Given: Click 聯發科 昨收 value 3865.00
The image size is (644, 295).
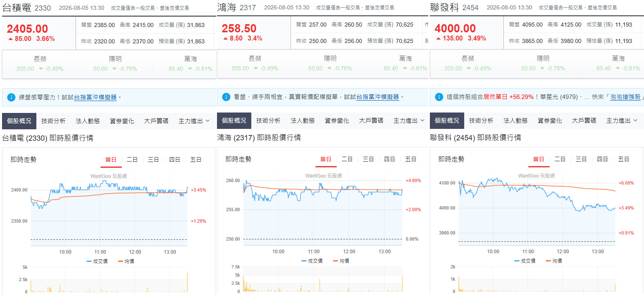Looking at the screenshot, I should tap(532, 41).
